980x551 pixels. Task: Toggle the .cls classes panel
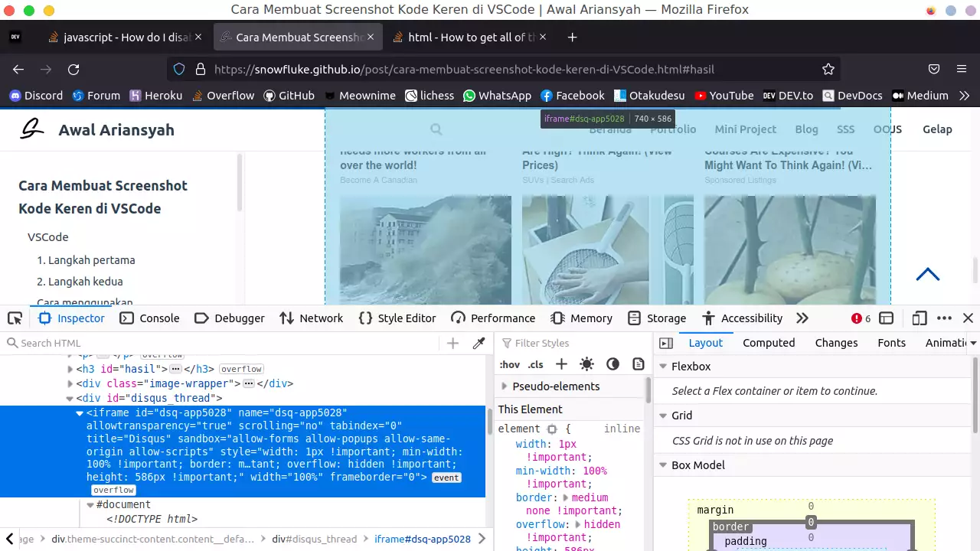(x=537, y=364)
